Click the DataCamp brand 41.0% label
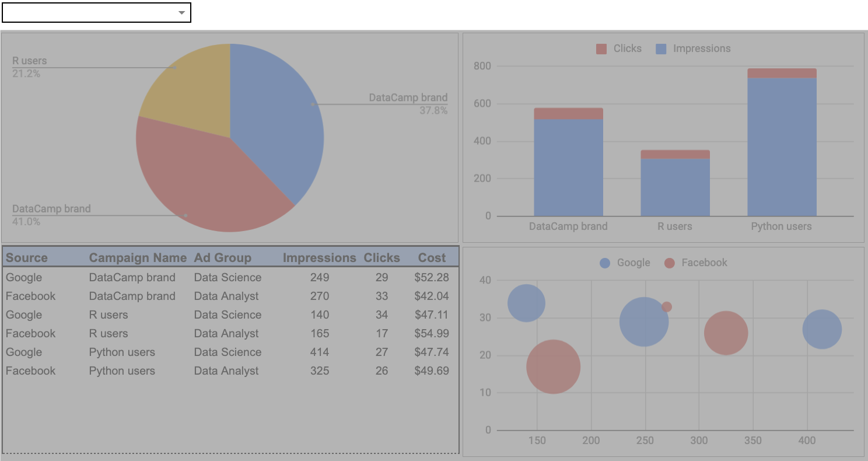 (x=52, y=215)
